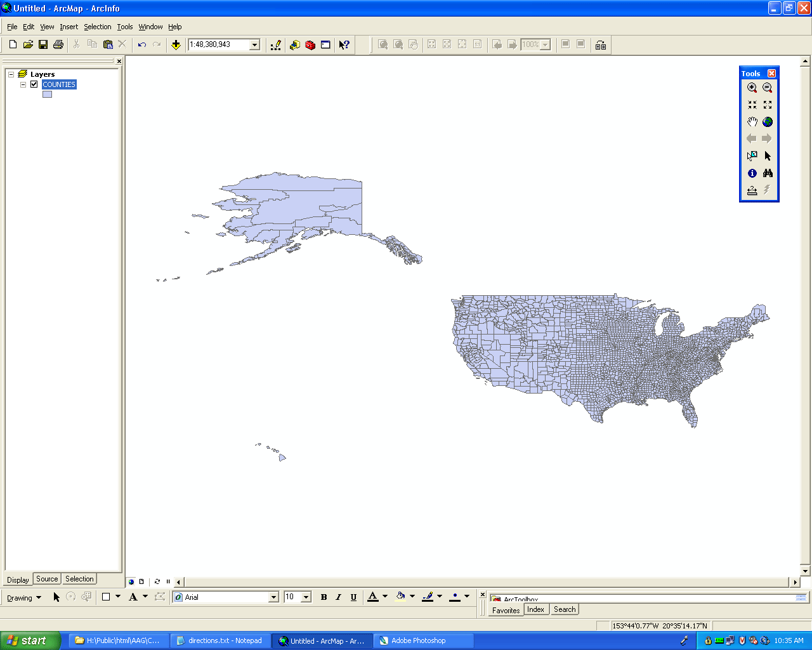This screenshot has width=812, height=650.
Task: Click the Full Extent globe icon
Action: [x=768, y=122]
